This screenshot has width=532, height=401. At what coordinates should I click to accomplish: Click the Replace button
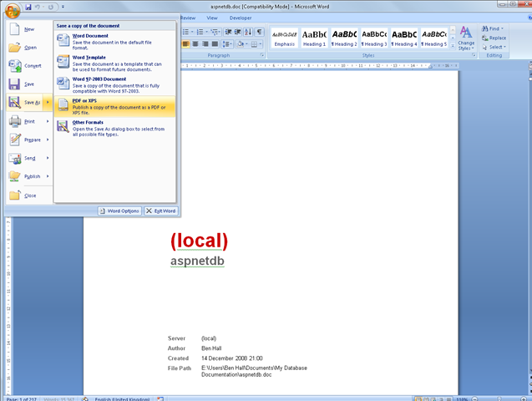click(x=494, y=38)
